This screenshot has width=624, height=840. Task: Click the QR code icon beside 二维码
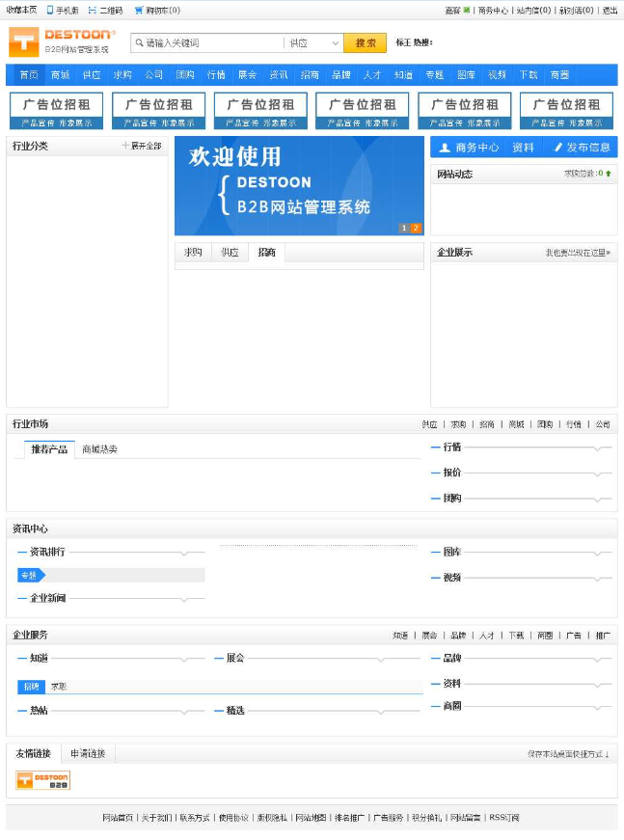(x=93, y=11)
